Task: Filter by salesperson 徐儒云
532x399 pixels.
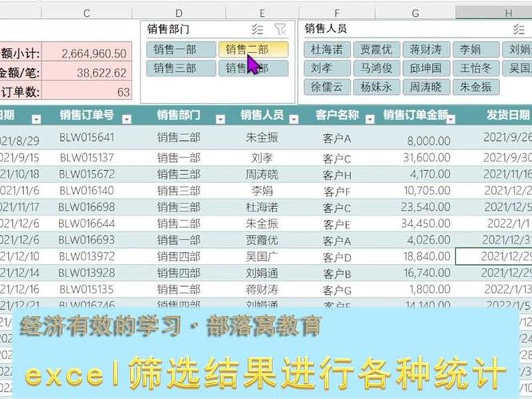Action: [x=327, y=87]
